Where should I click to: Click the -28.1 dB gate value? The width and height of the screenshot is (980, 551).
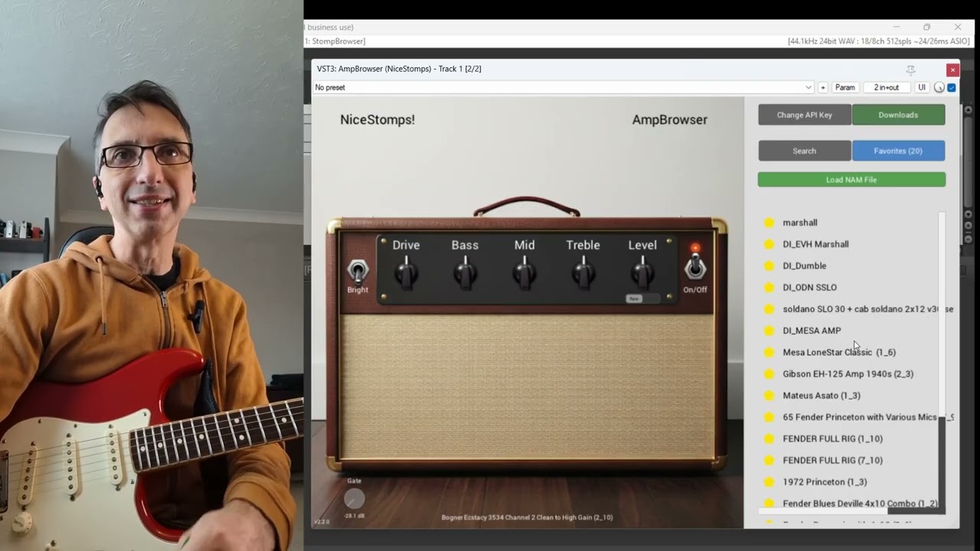coord(354,516)
